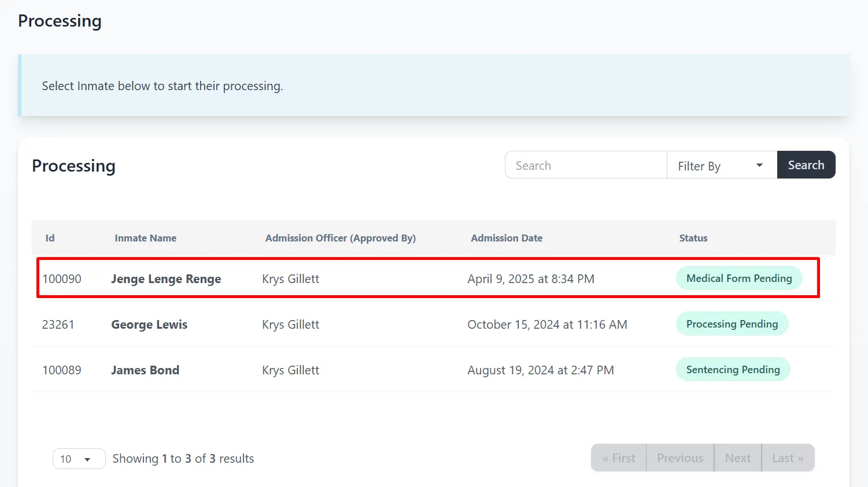Click the Admission Date column header
The height and width of the screenshot is (487, 868).
(507, 238)
